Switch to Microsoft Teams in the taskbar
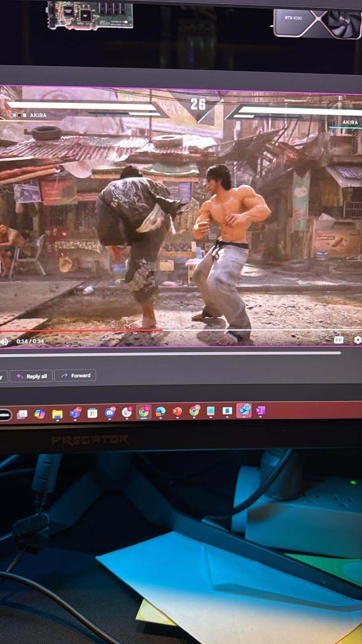 tap(75, 413)
